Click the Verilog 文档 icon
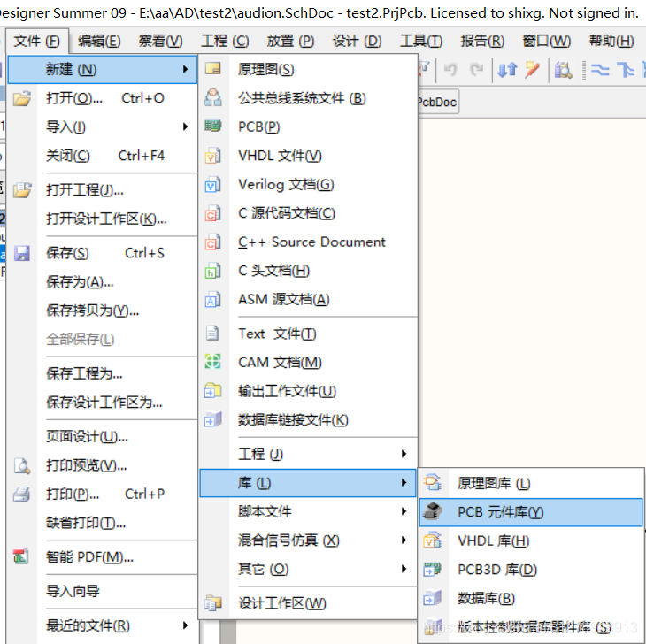Image resolution: width=646 pixels, height=644 pixels. point(212,185)
